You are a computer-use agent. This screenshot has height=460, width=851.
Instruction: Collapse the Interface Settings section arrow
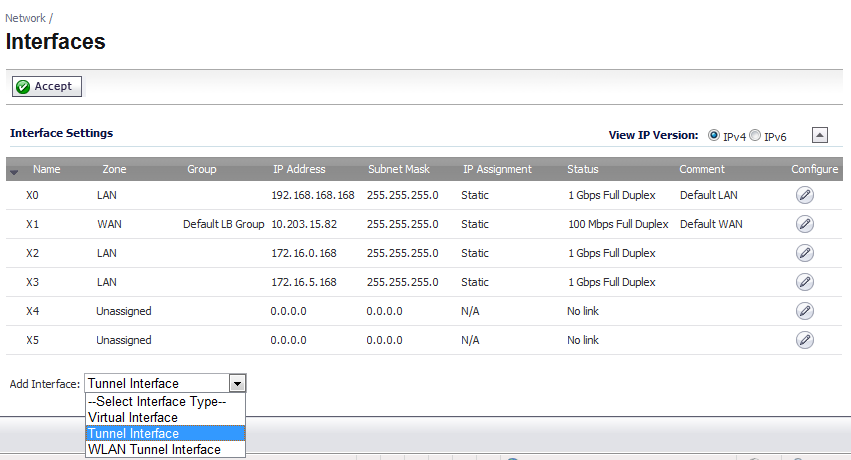[x=820, y=135]
